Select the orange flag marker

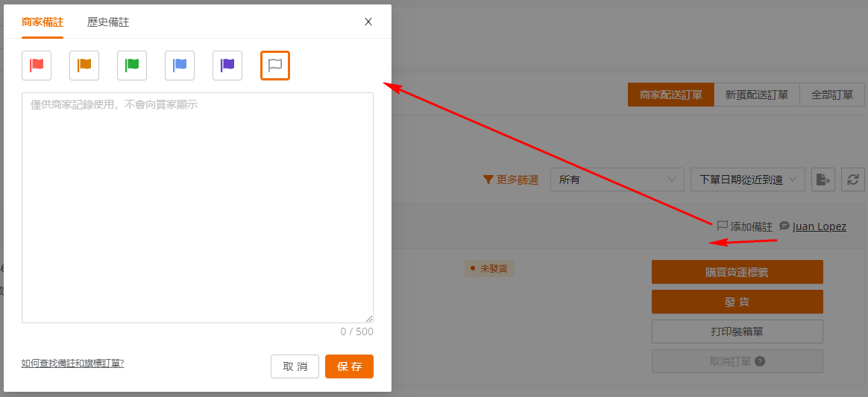84,66
